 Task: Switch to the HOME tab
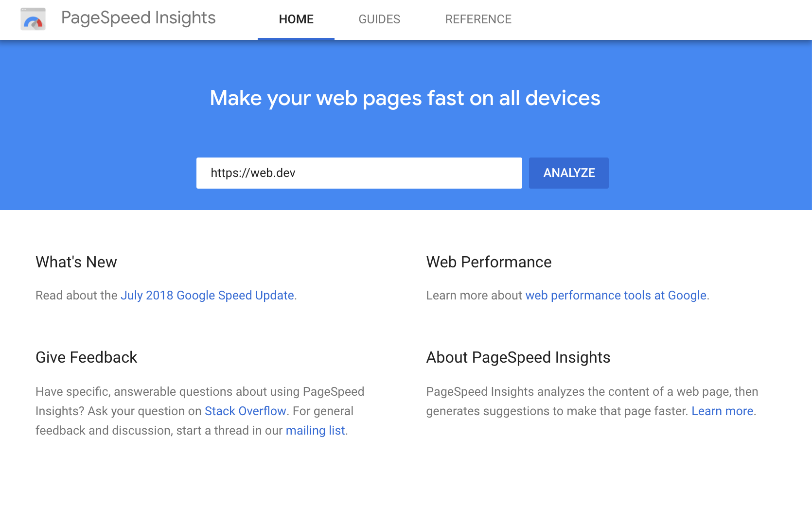tap(296, 19)
